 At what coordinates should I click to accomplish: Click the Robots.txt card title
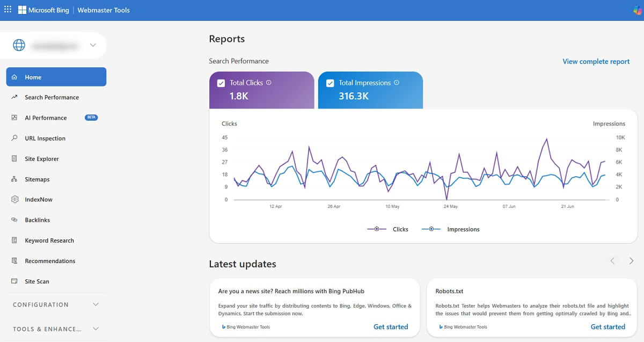pos(449,292)
